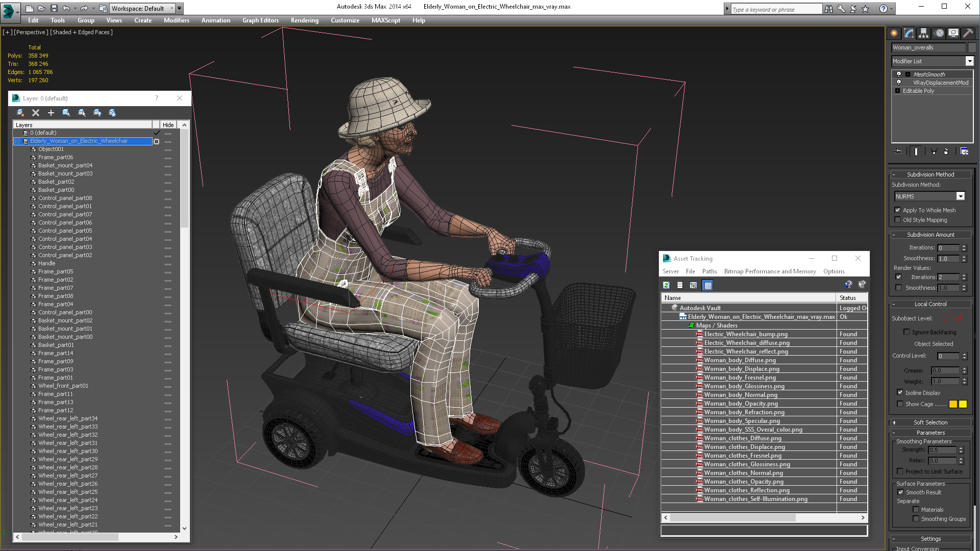Viewport: 980px width, 551px height.
Task: Collapse the Elderly_Woman_on_Electric_Wheelchair layer
Action: [x=17, y=141]
